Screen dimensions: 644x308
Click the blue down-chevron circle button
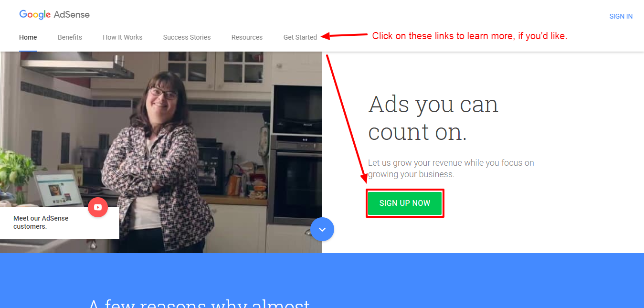click(322, 230)
